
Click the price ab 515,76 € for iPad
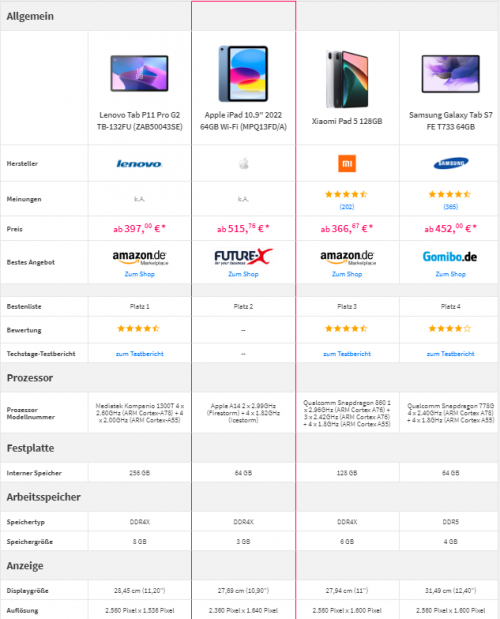click(243, 228)
